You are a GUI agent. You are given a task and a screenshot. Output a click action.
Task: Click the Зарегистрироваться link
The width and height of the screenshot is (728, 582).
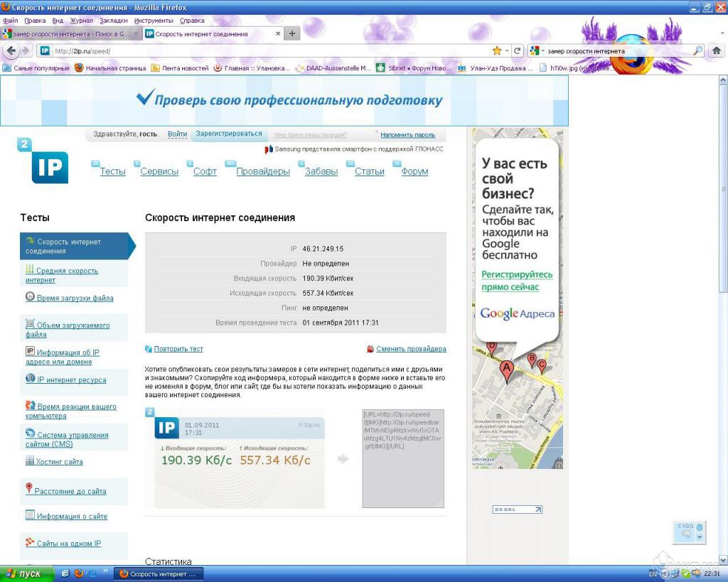[x=228, y=134]
